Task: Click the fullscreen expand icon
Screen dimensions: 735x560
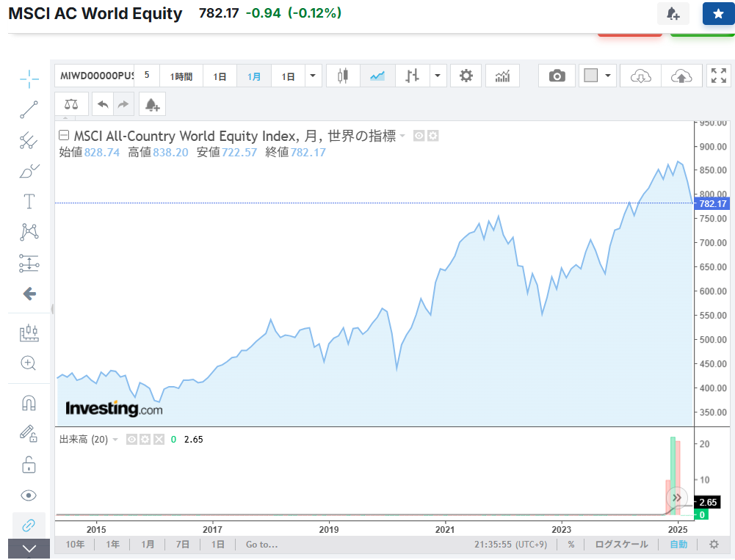Action: pos(719,76)
